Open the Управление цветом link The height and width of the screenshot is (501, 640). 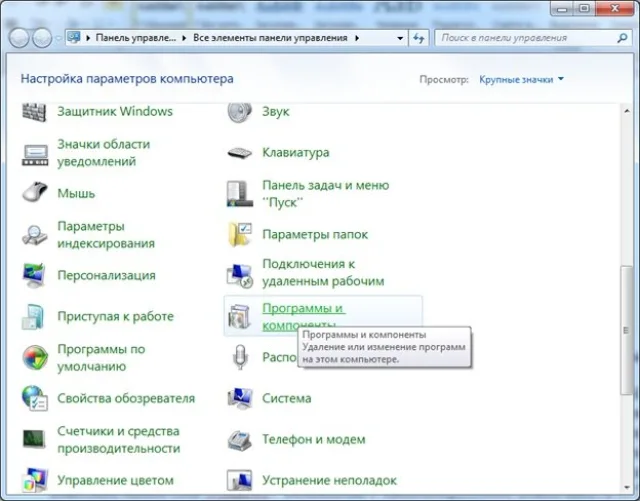tap(116, 480)
